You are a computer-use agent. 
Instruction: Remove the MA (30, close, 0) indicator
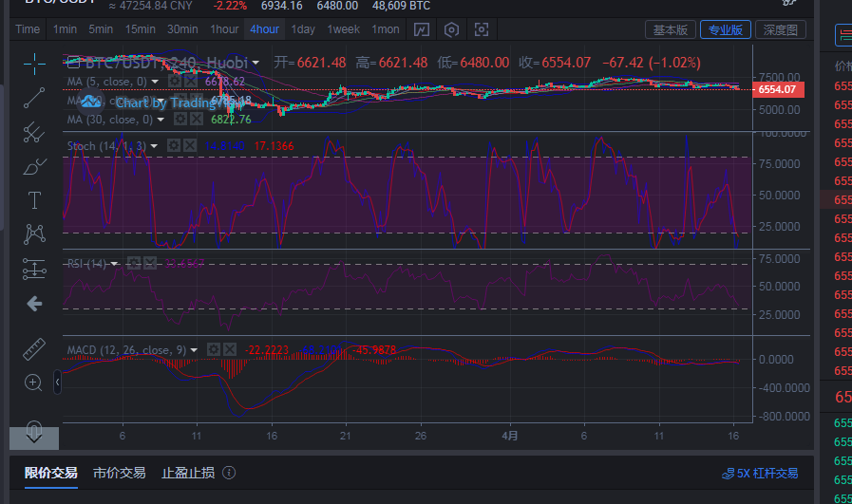[x=197, y=119]
